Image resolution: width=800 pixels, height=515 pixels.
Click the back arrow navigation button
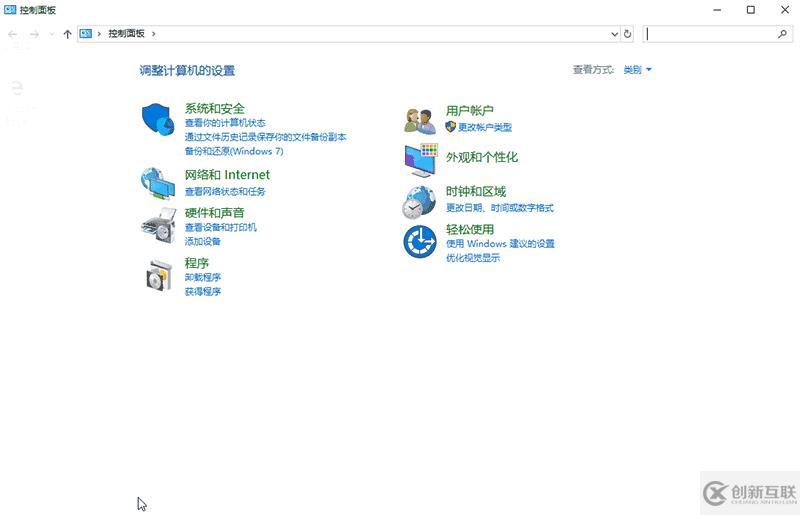tap(12, 34)
